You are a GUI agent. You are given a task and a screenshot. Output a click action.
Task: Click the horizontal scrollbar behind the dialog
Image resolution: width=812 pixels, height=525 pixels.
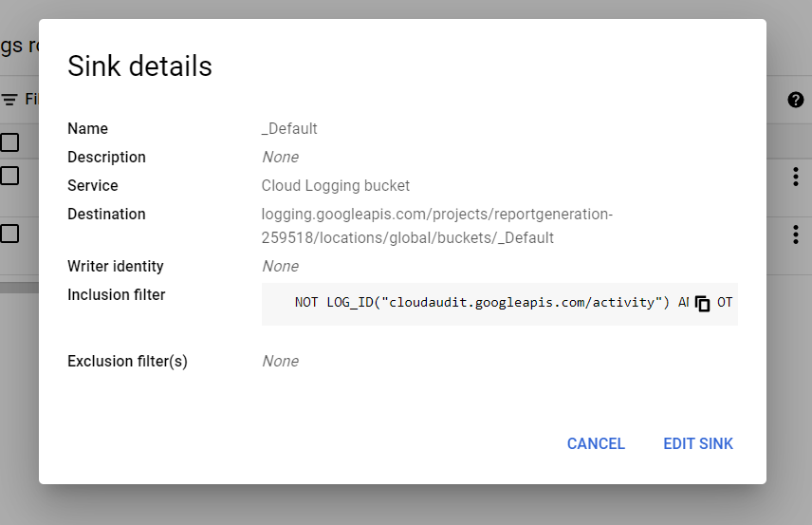19,288
